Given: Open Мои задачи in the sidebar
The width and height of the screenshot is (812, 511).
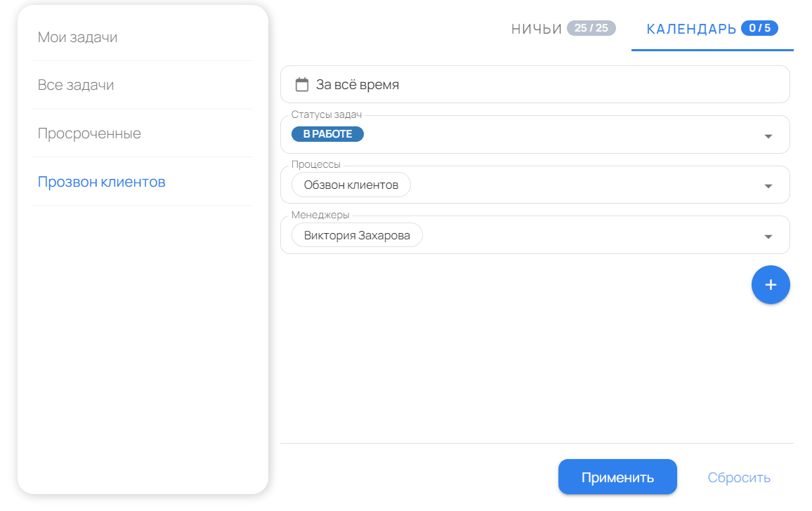Looking at the screenshot, I should point(78,37).
